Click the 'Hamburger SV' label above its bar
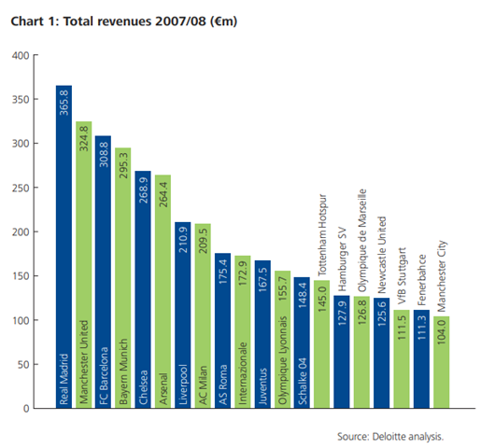Image resolution: width=495 pixels, height=448 pixels. (342, 259)
